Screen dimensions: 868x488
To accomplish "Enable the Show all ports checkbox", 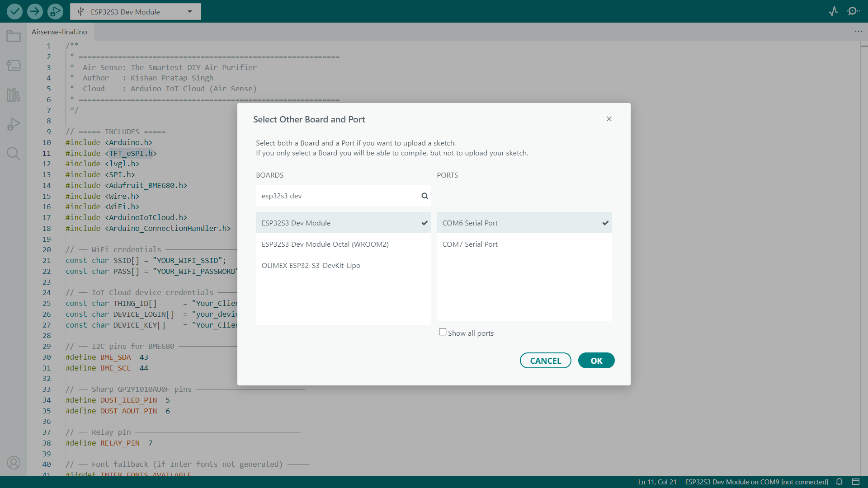I will tap(443, 332).
